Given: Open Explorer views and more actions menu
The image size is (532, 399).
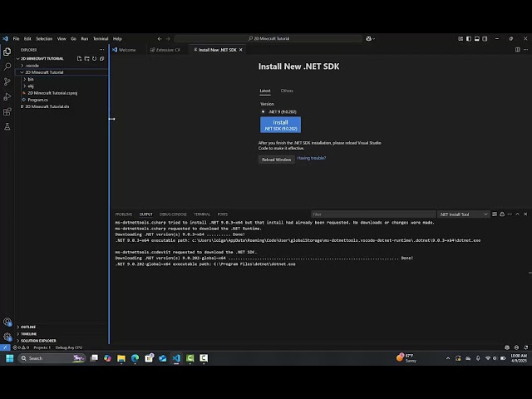Looking at the screenshot, I should (101, 50).
